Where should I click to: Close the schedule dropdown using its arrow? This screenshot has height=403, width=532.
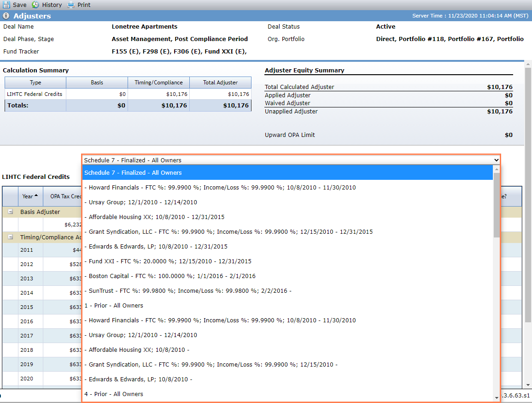pyautogui.click(x=496, y=160)
